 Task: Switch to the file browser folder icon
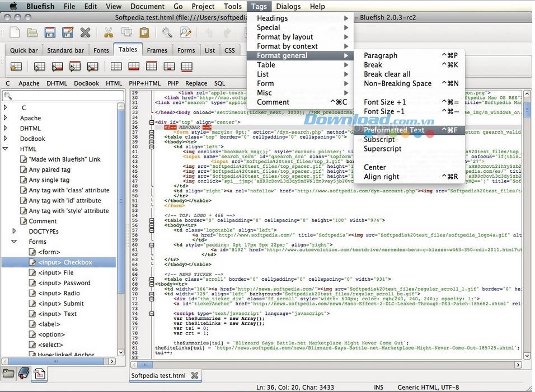(8, 374)
